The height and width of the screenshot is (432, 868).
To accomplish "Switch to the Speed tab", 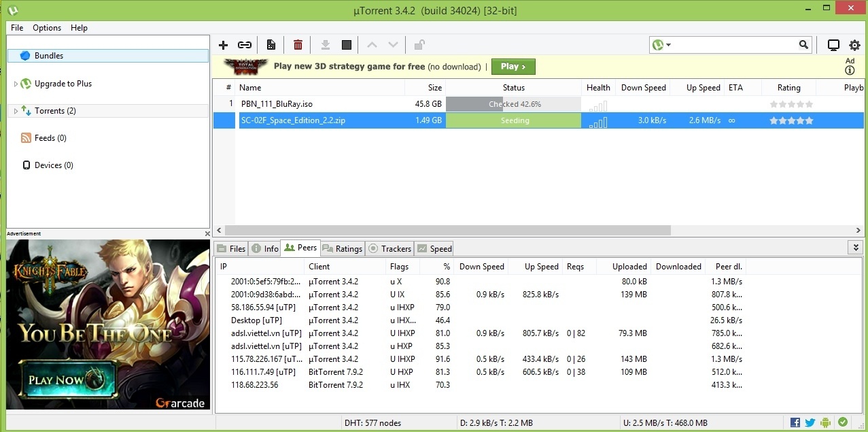I will [x=434, y=248].
